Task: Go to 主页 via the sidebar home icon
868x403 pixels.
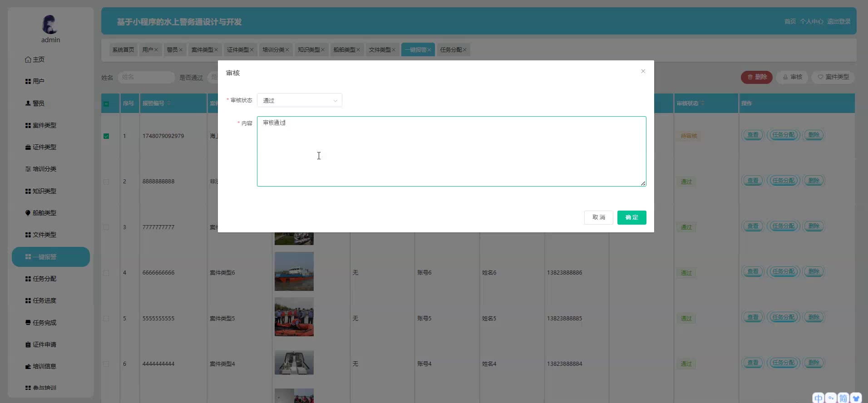Action: click(x=28, y=59)
